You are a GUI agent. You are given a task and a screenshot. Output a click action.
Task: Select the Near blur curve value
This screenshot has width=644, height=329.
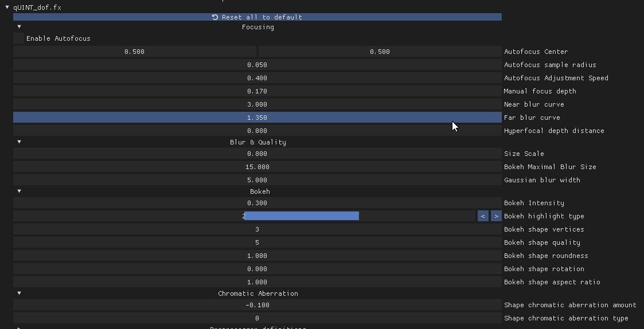click(x=257, y=104)
